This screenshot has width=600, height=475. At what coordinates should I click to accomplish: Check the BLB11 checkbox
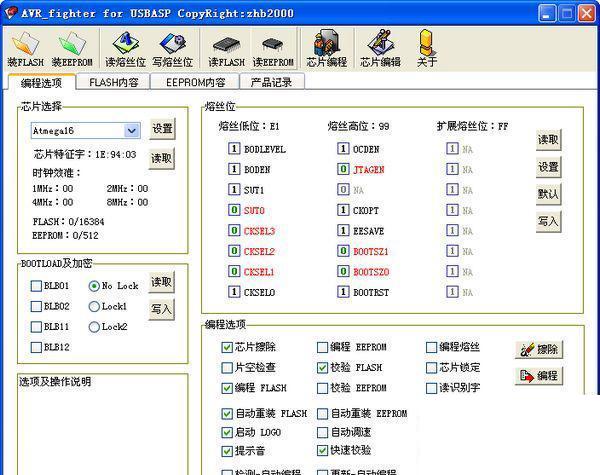click(x=36, y=327)
